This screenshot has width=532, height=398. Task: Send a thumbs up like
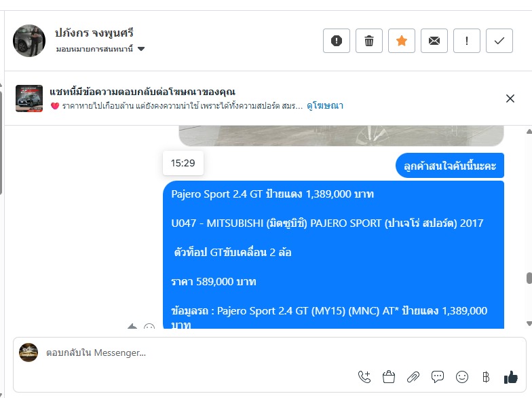[510, 377]
